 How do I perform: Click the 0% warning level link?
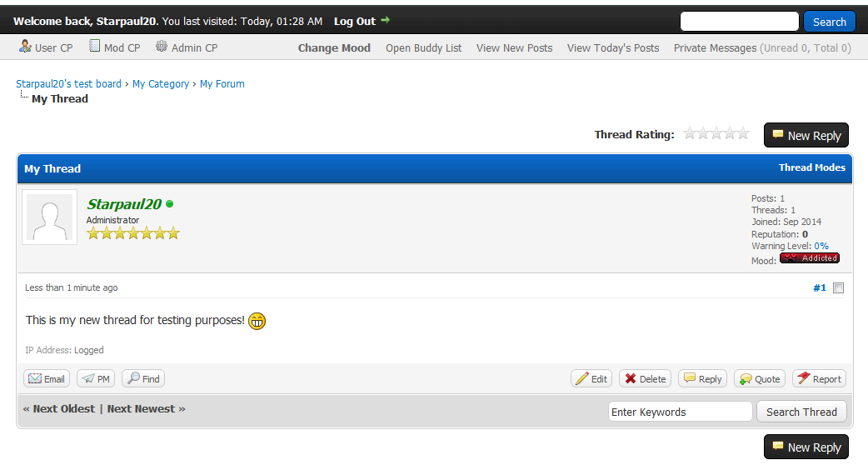coord(821,246)
